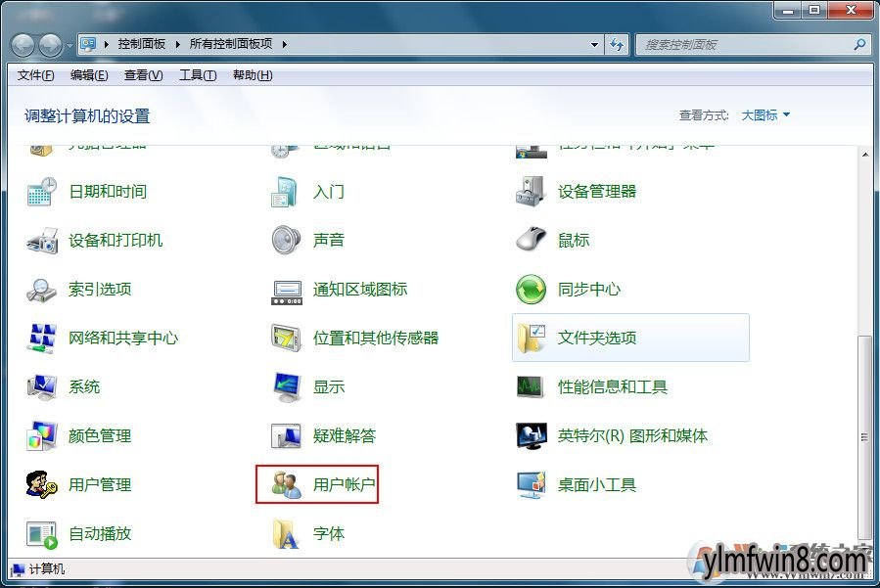Open 自动播放 icon
Viewport: 880px width, 588px height.
42,534
